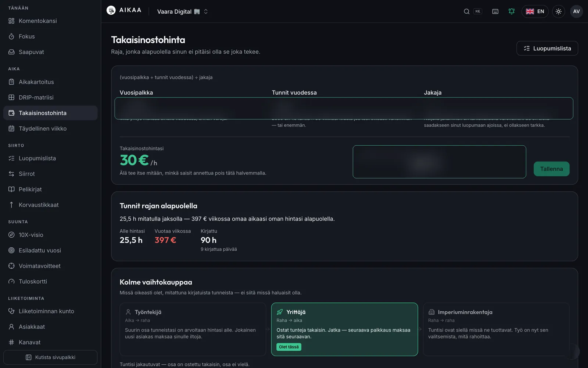The width and height of the screenshot is (588, 368).
Task: Open Esiladattu vuosi target page
Action: 50,250
